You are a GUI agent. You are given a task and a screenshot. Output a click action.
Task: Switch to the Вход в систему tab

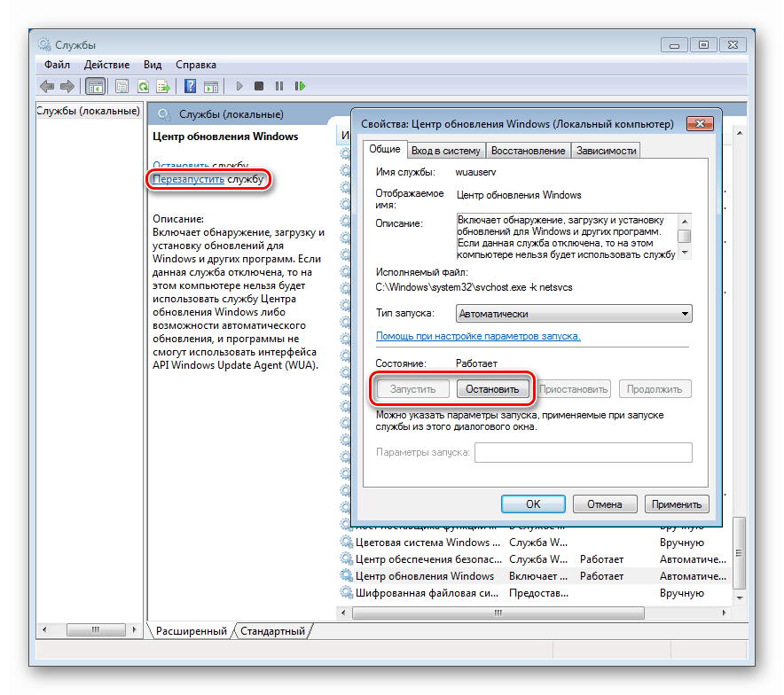pos(446,150)
